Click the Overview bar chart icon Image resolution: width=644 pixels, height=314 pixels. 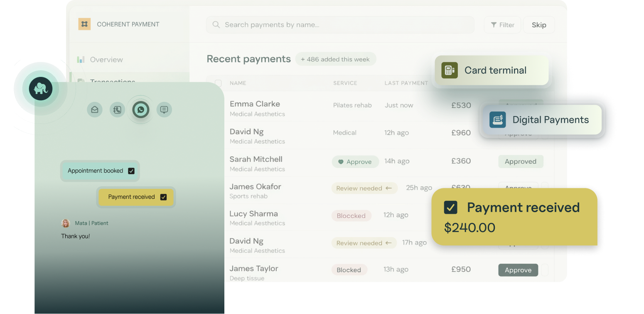point(81,59)
